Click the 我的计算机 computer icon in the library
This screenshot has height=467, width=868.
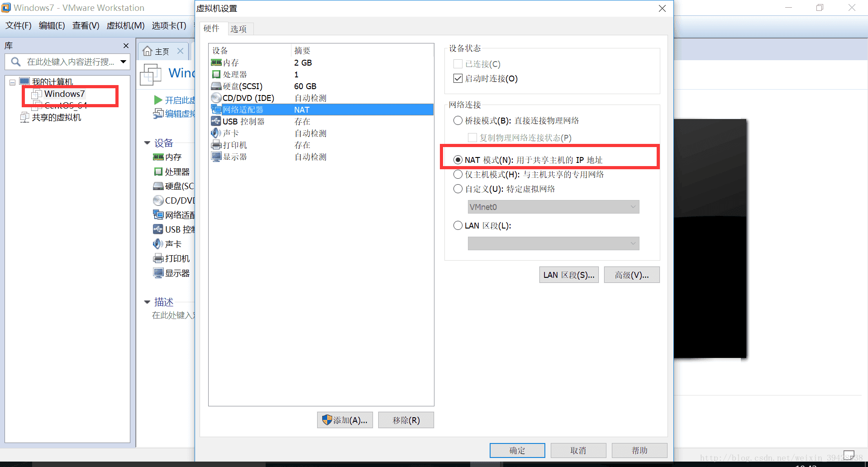[x=24, y=81]
